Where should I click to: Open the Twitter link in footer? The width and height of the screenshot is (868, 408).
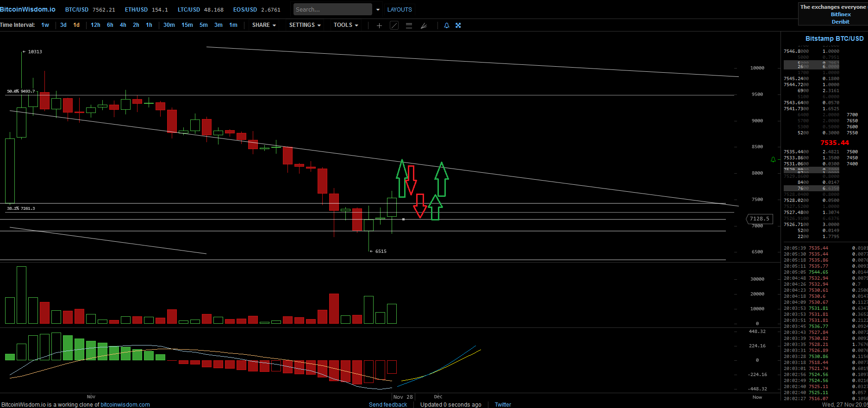point(503,404)
